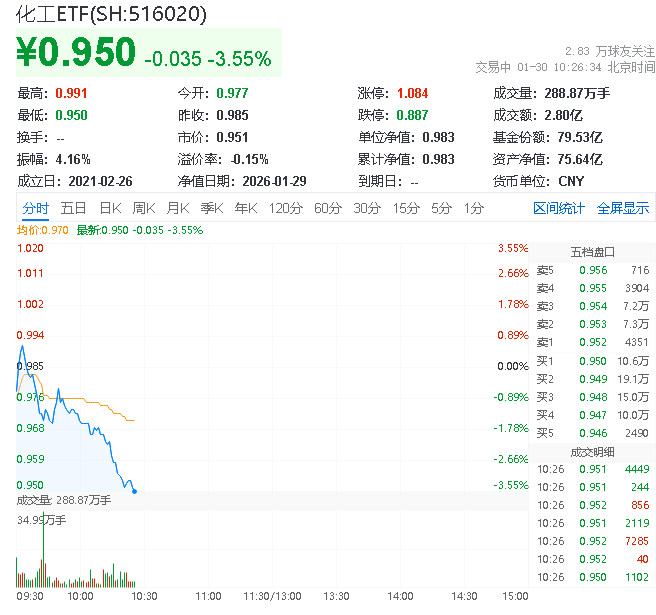Click the 成交明细 section header

point(592,451)
